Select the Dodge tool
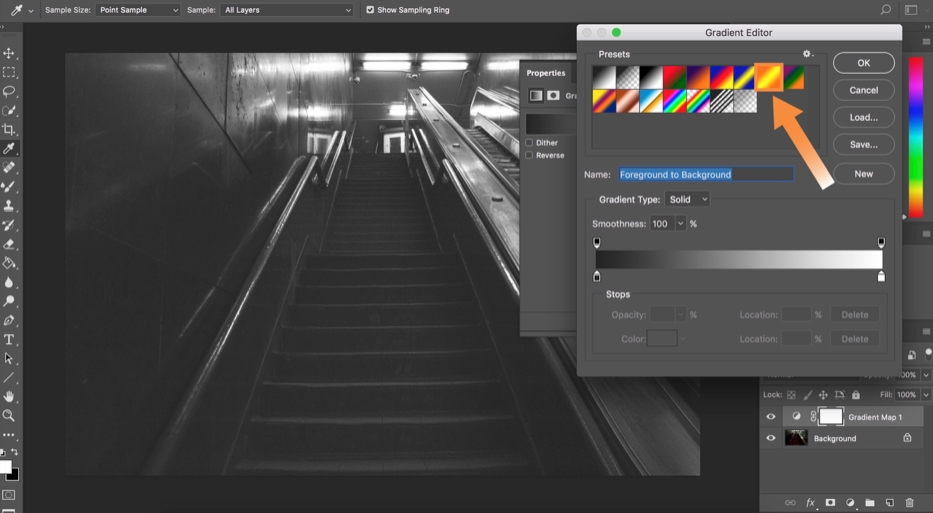Screen dimensions: 933x513 pos(9,301)
